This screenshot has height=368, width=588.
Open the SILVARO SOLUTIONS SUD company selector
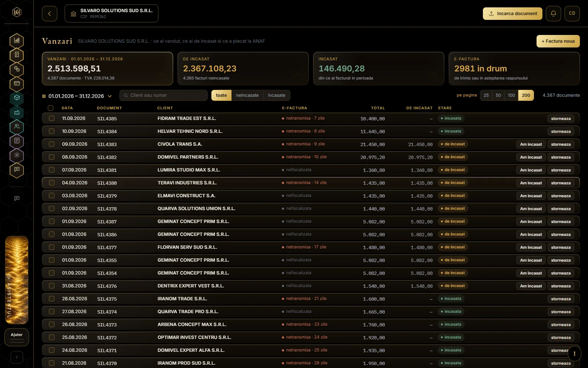coord(111,14)
